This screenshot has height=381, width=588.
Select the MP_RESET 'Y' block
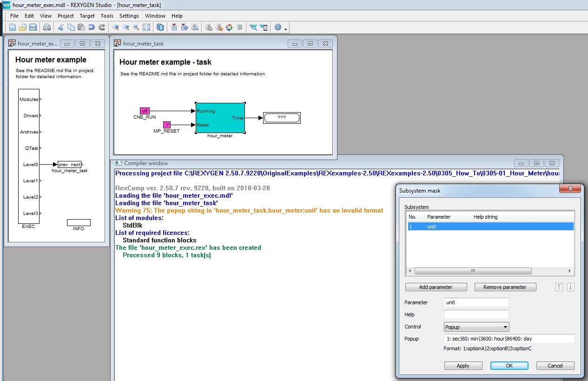(167, 125)
